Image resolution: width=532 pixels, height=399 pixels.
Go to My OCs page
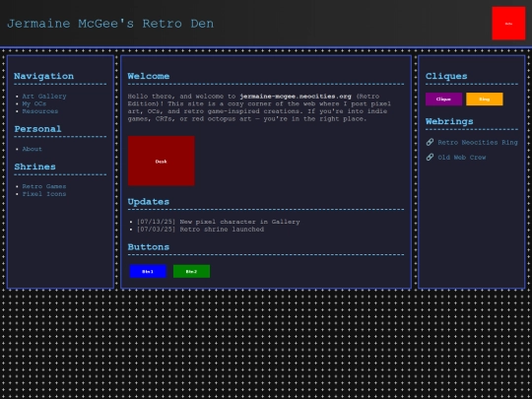tap(34, 103)
